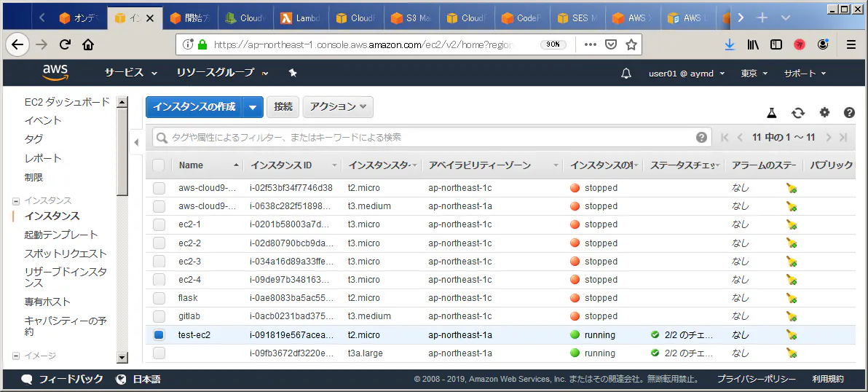Open the help question mark icon above table
Viewport: 868px width, 392px height.
click(850, 112)
